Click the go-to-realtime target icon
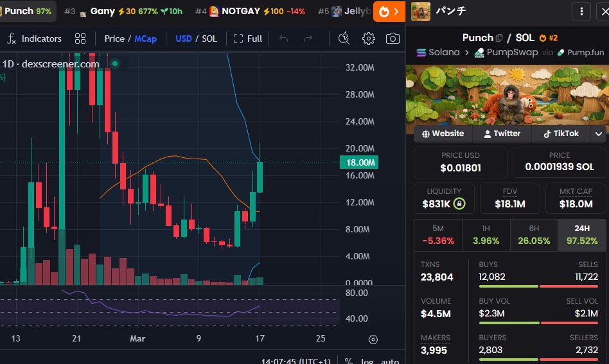Image resolution: width=609 pixels, height=364 pixels. [x=373, y=340]
